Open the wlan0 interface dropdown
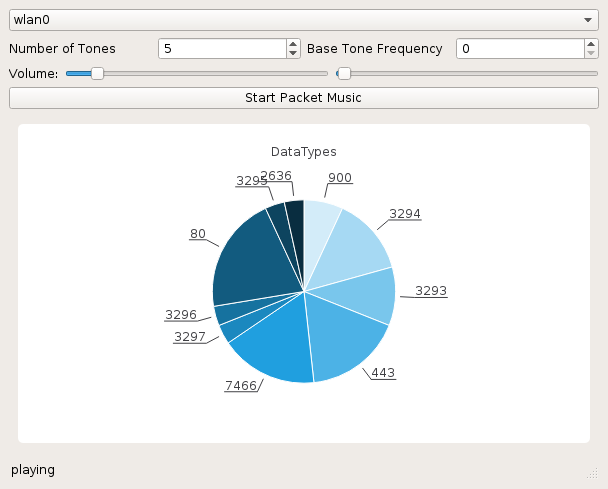The height and width of the screenshot is (489, 608). 304,20
